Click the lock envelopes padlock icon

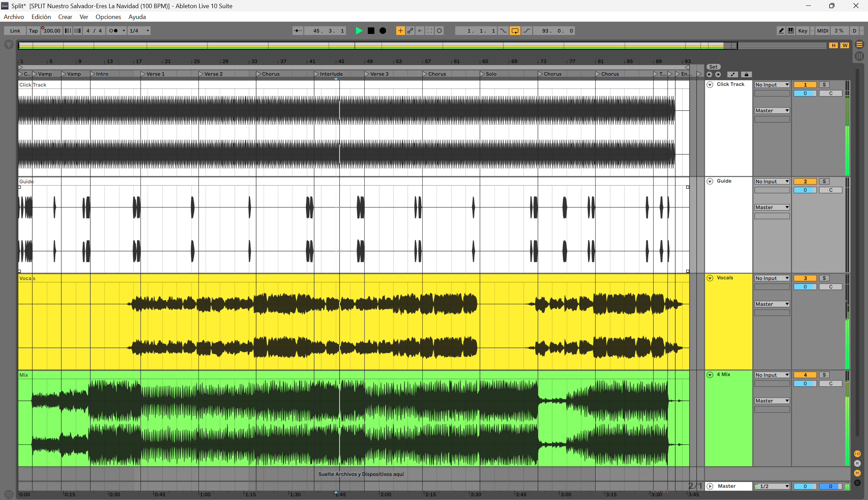coord(746,75)
